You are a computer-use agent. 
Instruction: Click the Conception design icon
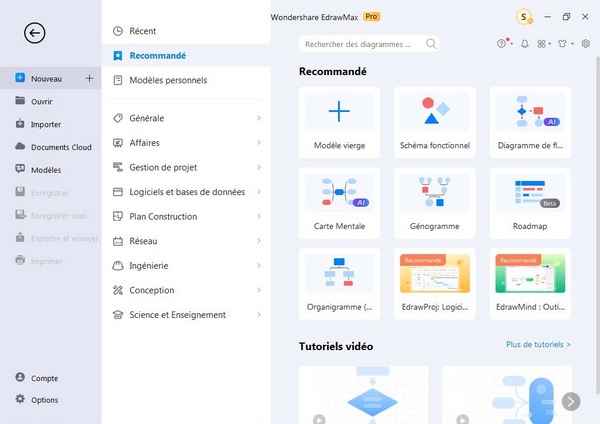tap(118, 290)
